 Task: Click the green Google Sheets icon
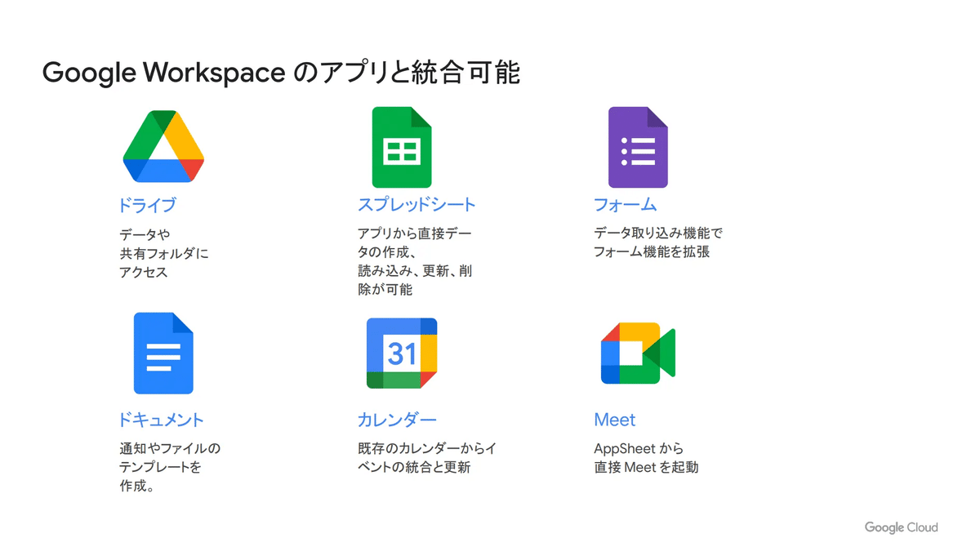[x=402, y=147]
